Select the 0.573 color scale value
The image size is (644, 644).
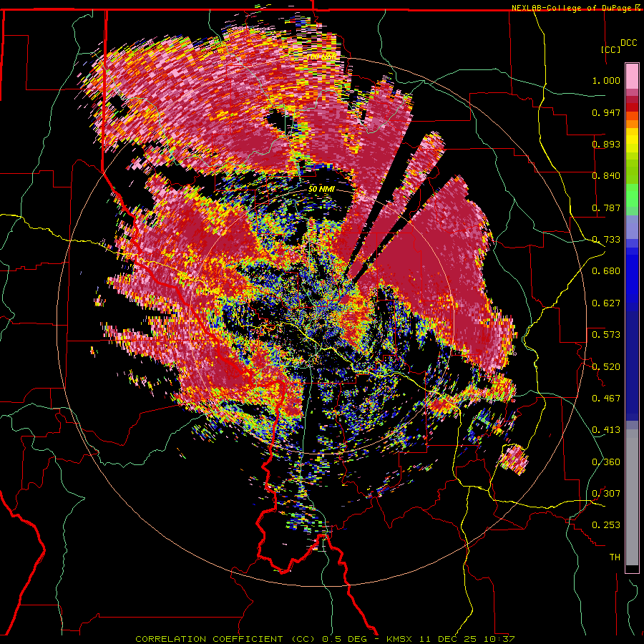(x=606, y=335)
